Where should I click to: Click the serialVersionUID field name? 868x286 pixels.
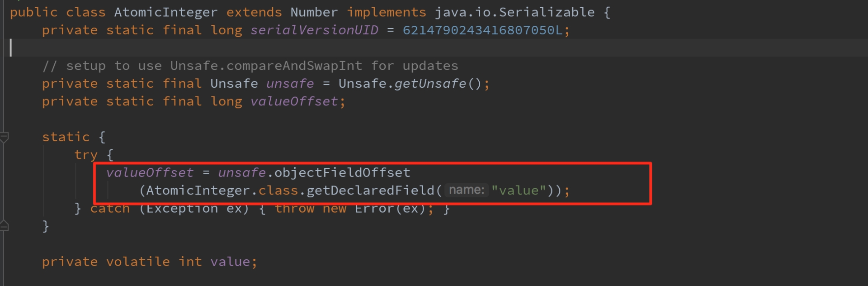pyautogui.click(x=314, y=30)
